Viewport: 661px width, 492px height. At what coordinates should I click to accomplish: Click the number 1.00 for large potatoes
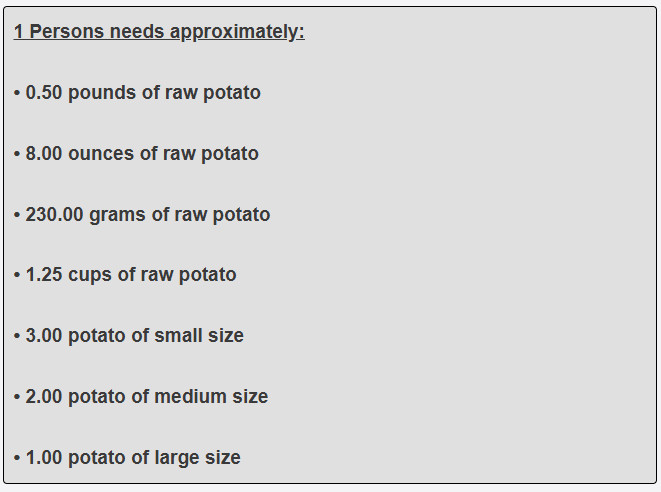click(x=44, y=458)
